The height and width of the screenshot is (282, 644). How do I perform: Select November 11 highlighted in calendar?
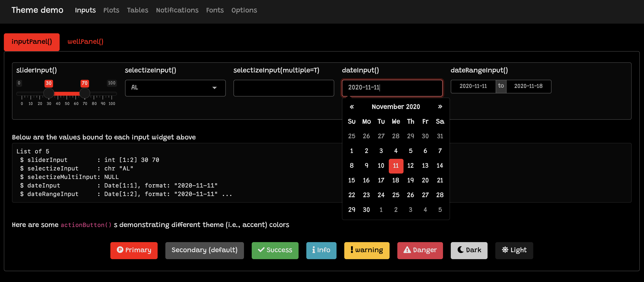point(396,166)
